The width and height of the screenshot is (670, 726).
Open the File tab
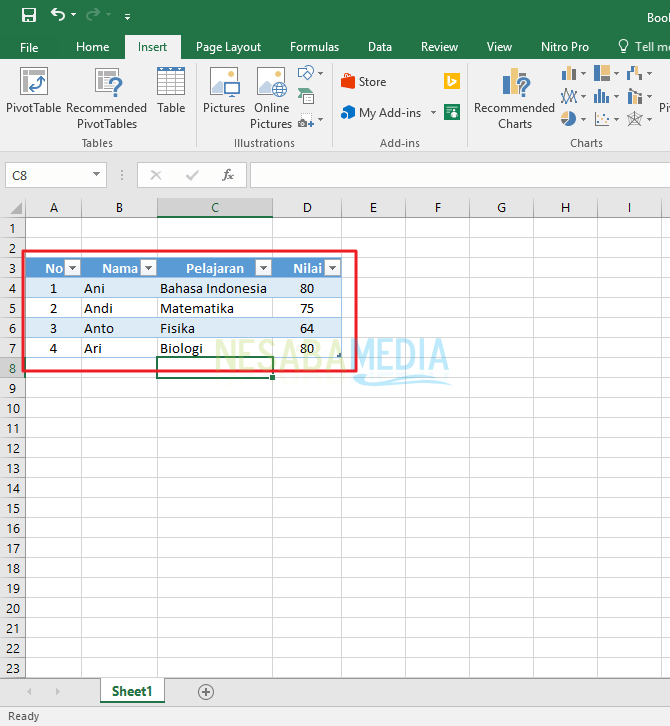click(29, 47)
